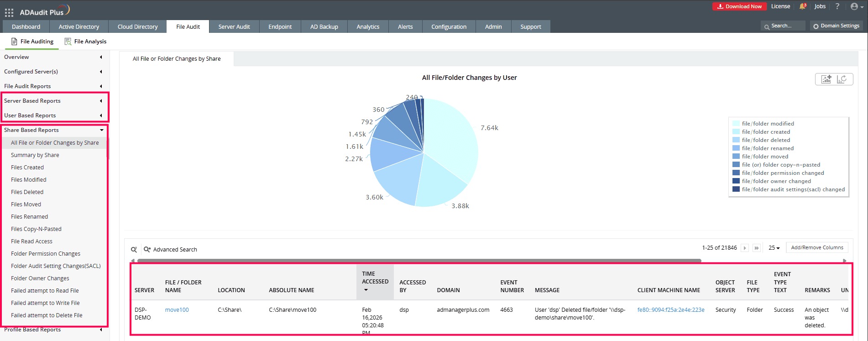Viewport: 868px width, 341px height.
Task: Switch to File Analysis sub-tab
Action: coord(85,42)
